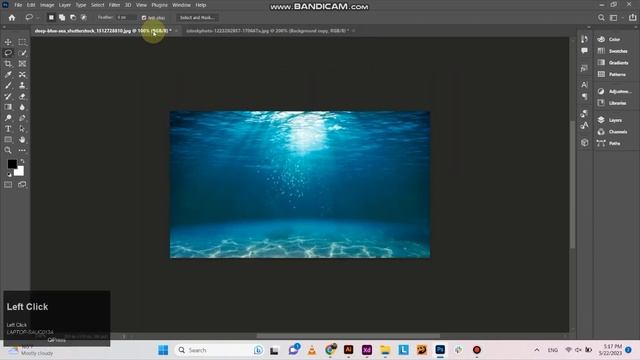Select the Horizontal Type tool
This screenshot has width=640, height=360.
[8, 129]
